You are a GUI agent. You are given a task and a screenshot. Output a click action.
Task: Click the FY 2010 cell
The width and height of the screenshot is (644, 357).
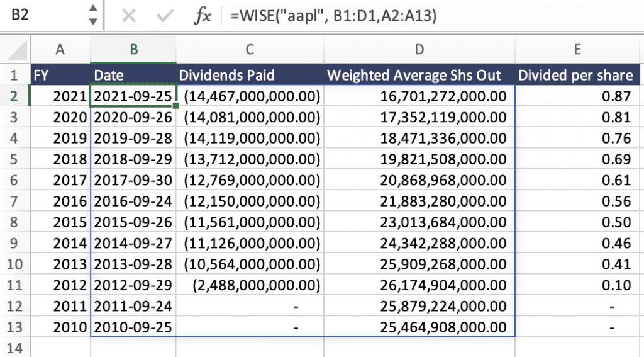coord(60,327)
